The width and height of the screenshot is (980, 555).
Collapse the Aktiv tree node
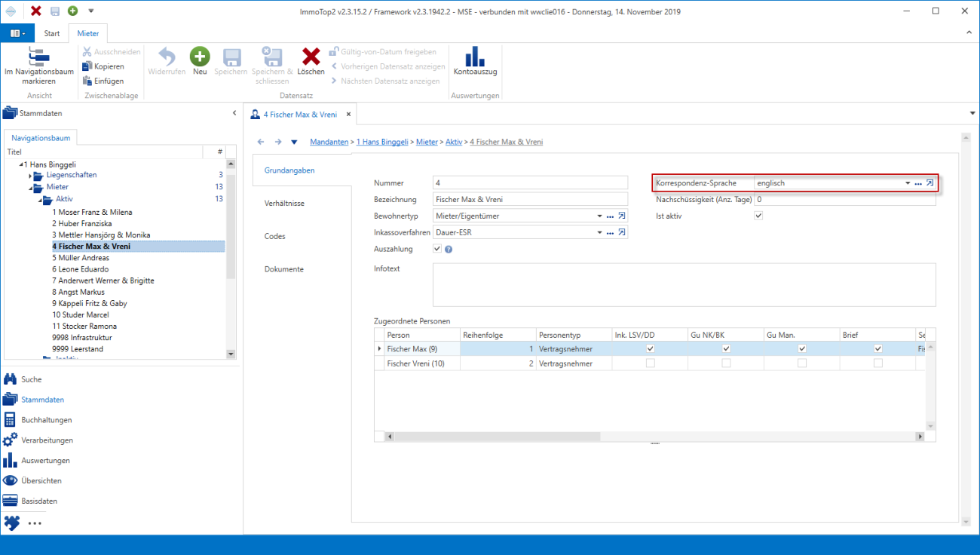[x=41, y=199]
